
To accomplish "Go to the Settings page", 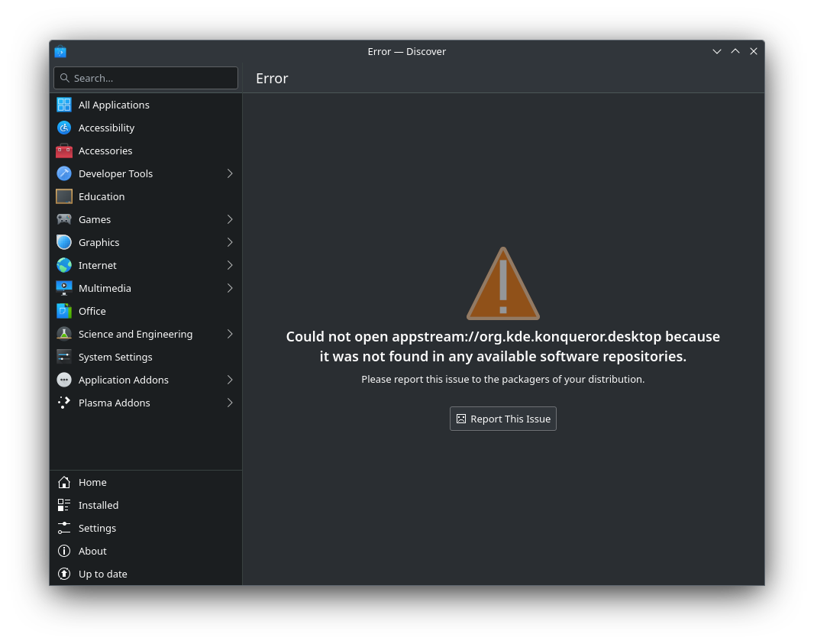I will pos(97,528).
